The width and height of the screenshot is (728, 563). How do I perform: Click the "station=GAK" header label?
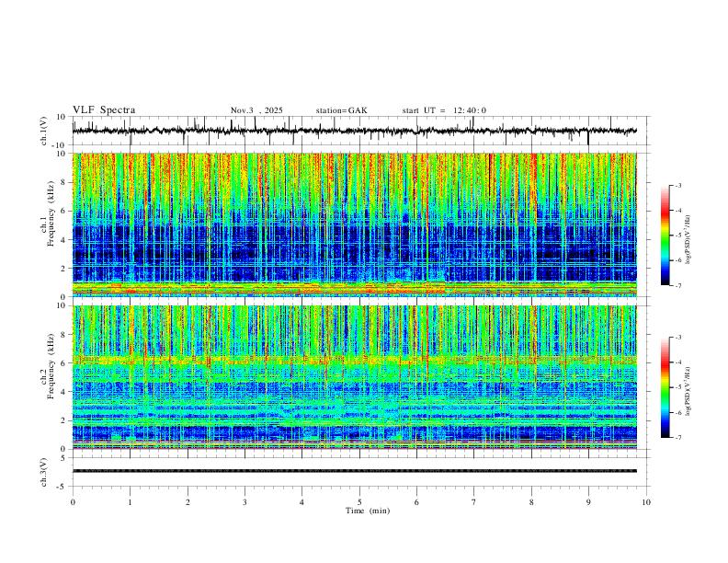(x=341, y=110)
